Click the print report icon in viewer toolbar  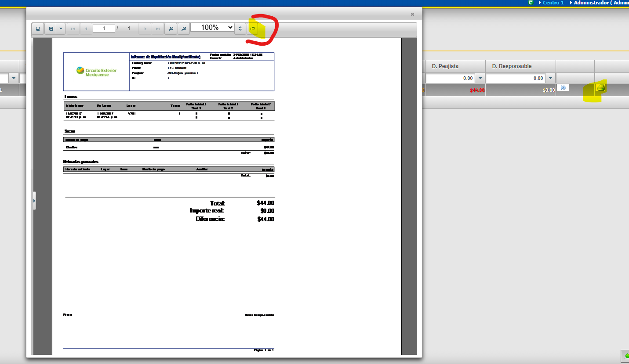pos(38,29)
